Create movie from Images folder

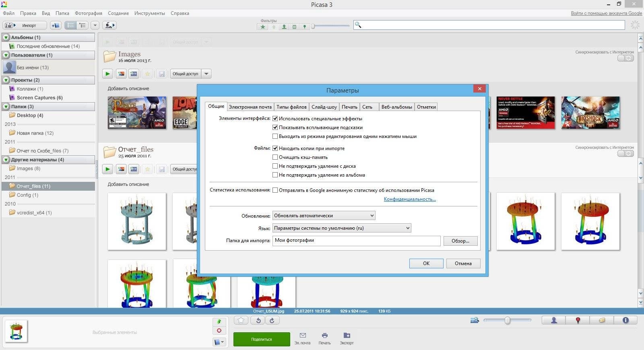pos(134,74)
